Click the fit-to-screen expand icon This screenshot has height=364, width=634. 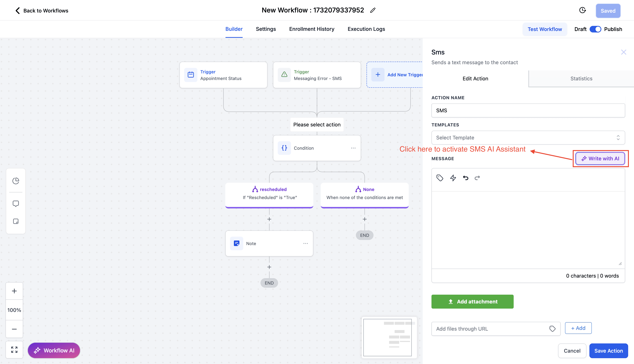click(14, 350)
